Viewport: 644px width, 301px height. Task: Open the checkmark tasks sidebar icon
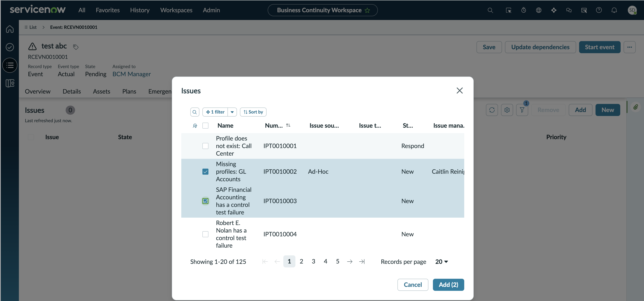click(10, 47)
